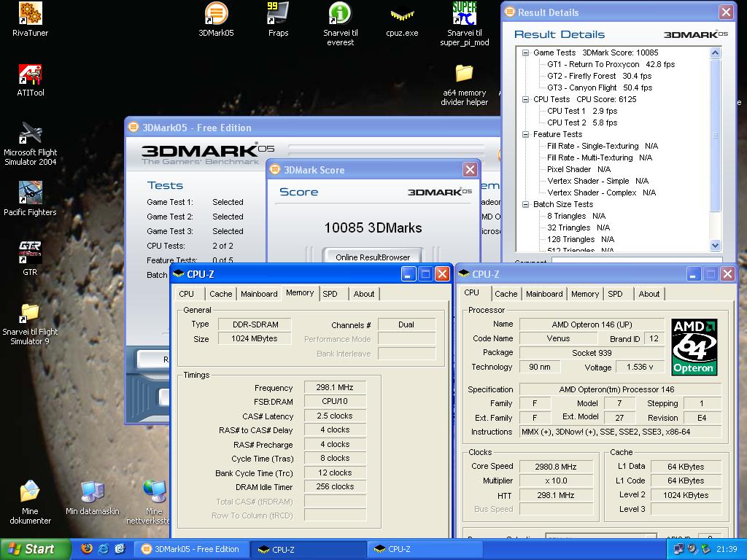Collapse the Batch Size Tests tree node

click(x=525, y=204)
